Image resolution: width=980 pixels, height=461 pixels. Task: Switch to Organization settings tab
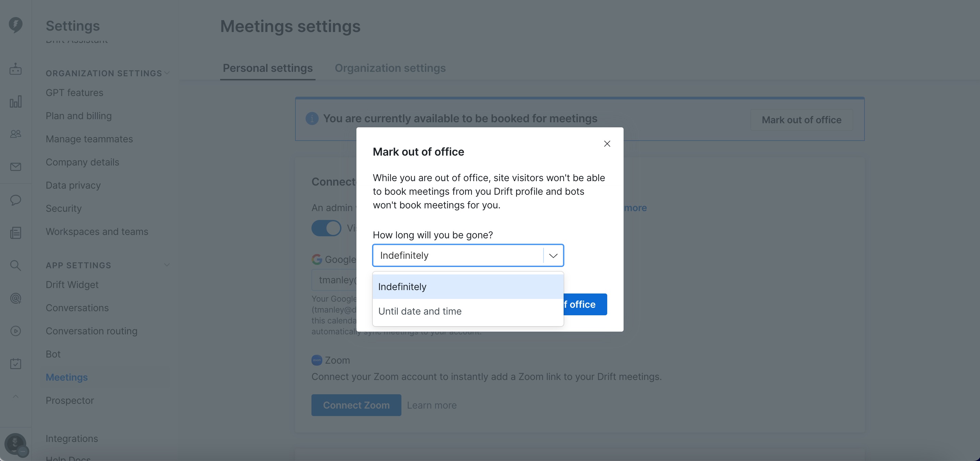[390, 68]
